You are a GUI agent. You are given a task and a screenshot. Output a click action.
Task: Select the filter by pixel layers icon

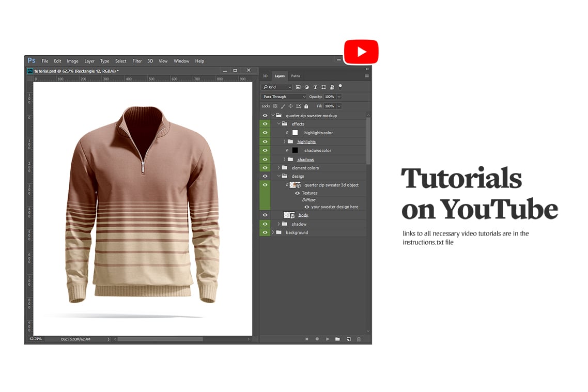299,87
